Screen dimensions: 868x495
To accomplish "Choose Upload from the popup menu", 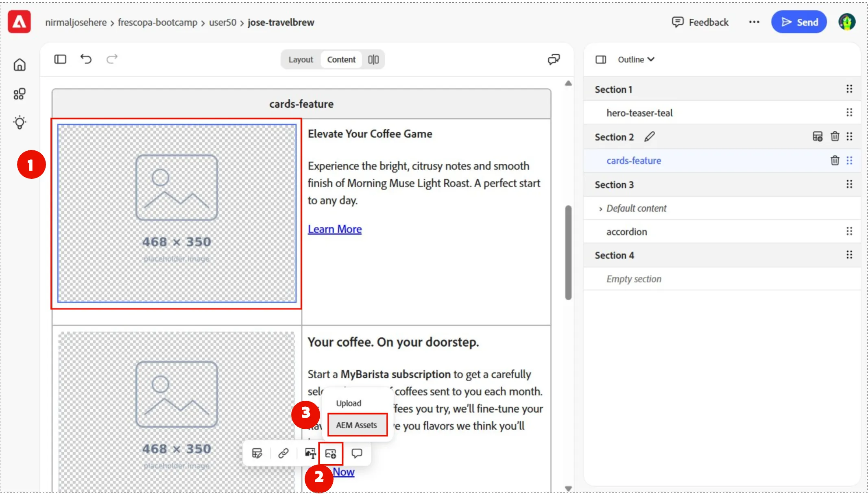I will coord(349,403).
